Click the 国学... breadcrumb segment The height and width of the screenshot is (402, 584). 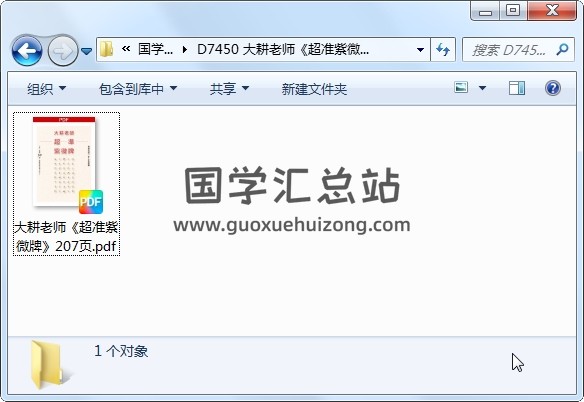click(x=155, y=49)
